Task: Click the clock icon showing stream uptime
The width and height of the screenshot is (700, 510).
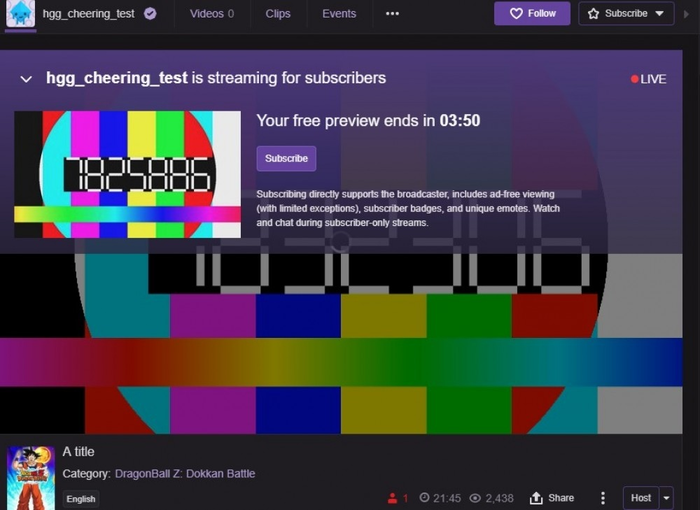Action: click(x=424, y=498)
